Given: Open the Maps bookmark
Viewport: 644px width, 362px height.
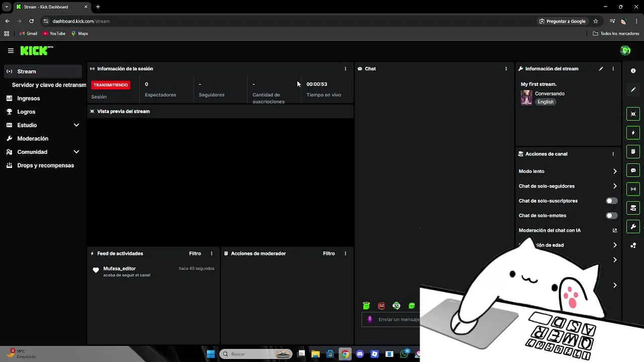Looking at the screenshot, I should (x=79, y=34).
